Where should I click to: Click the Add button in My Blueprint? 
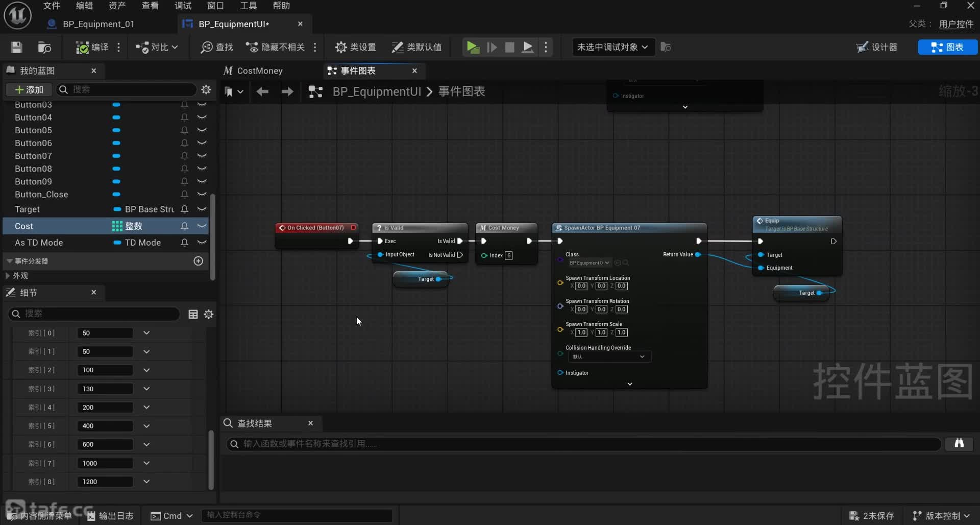coord(29,90)
